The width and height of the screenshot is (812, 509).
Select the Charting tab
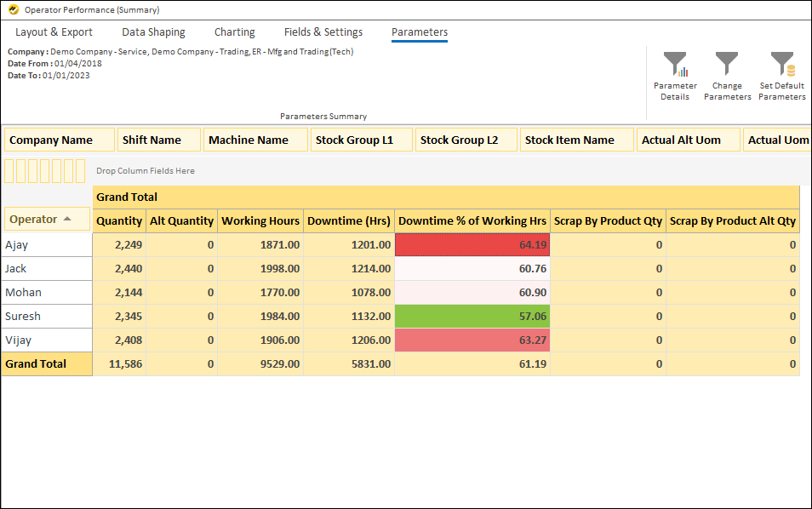click(x=234, y=32)
